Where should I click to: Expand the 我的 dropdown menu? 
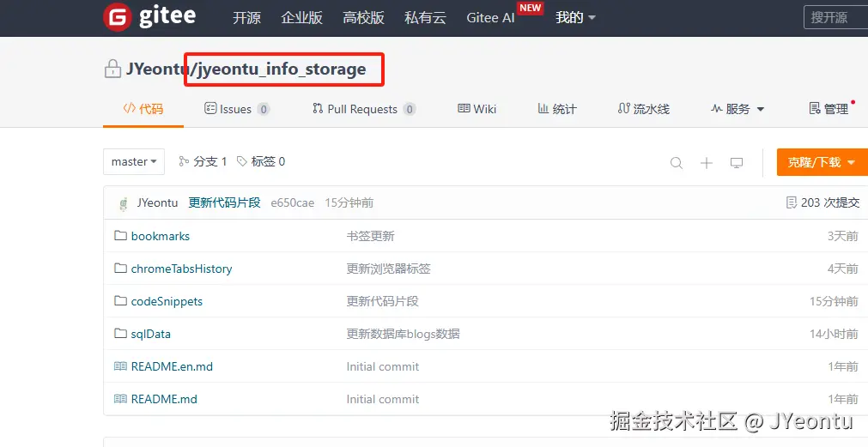[576, 18]
